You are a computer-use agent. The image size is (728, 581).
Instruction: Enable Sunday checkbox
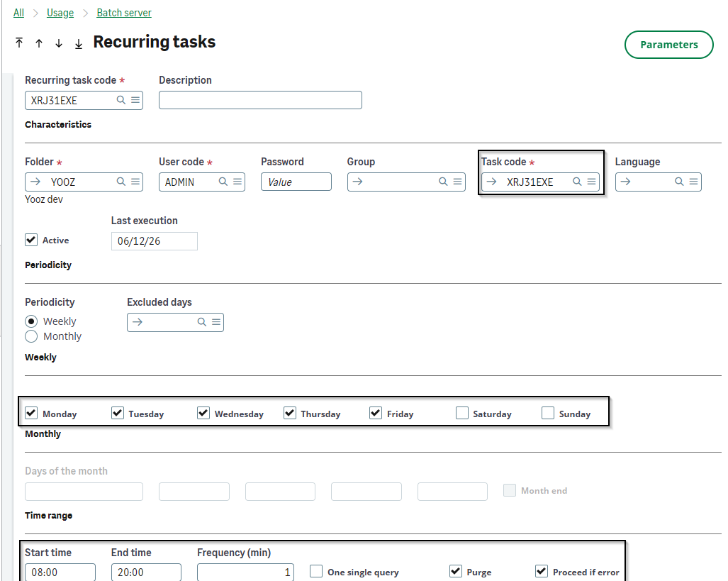(548, 413)
